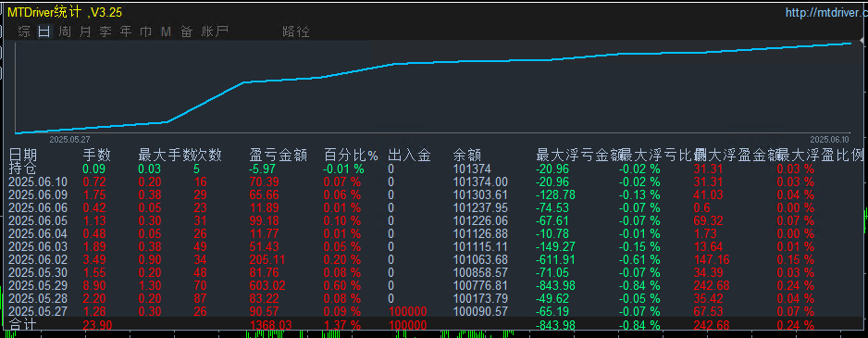Click the total lots value 23.90
This screenshot has height=338, width=868.
pos(98,325)
